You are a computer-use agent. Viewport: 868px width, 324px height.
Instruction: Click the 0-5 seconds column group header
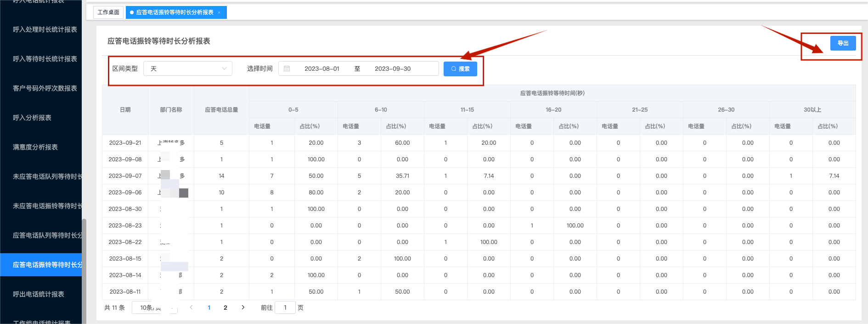point(293,110)
